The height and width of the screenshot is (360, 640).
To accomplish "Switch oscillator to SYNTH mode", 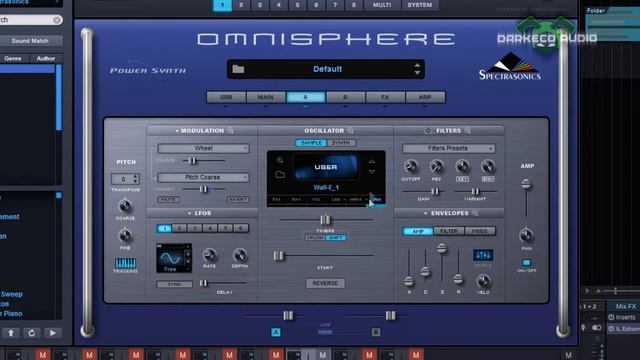I will tap(341, 143).
